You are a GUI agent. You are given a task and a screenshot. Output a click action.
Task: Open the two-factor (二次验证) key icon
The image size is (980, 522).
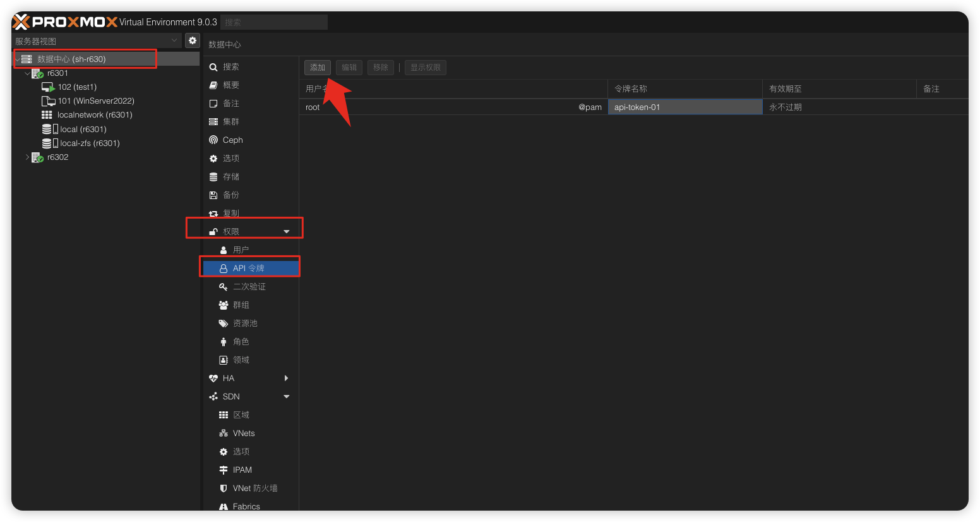point(223,287)
